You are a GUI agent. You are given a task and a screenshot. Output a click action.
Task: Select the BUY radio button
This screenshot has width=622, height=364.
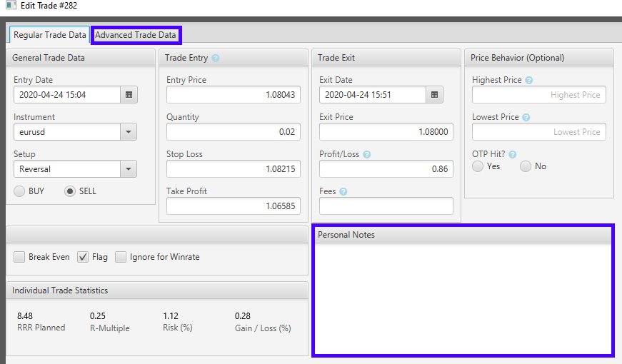pos(19,191)
